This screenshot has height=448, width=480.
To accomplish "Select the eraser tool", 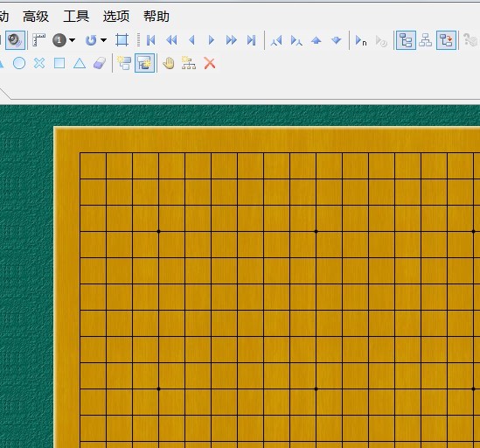I will click(x=100, y=63).
